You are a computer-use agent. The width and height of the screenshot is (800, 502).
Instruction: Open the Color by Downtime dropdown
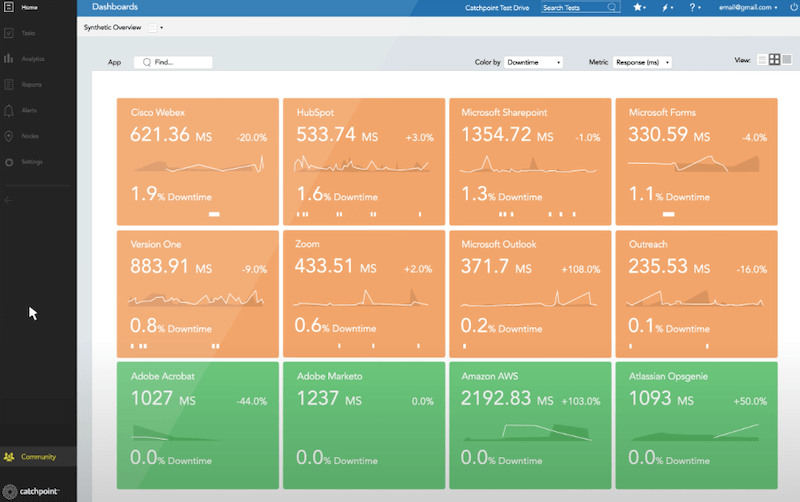[533, 62]
